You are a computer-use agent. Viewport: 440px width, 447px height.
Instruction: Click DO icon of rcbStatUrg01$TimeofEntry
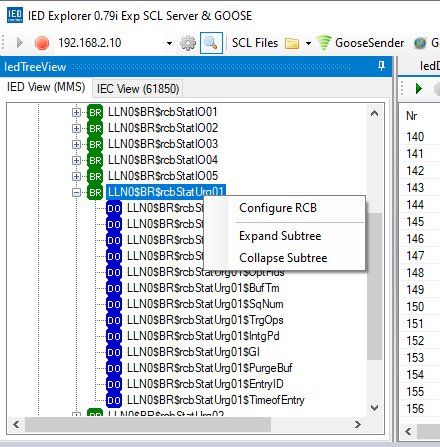[114, 400]
